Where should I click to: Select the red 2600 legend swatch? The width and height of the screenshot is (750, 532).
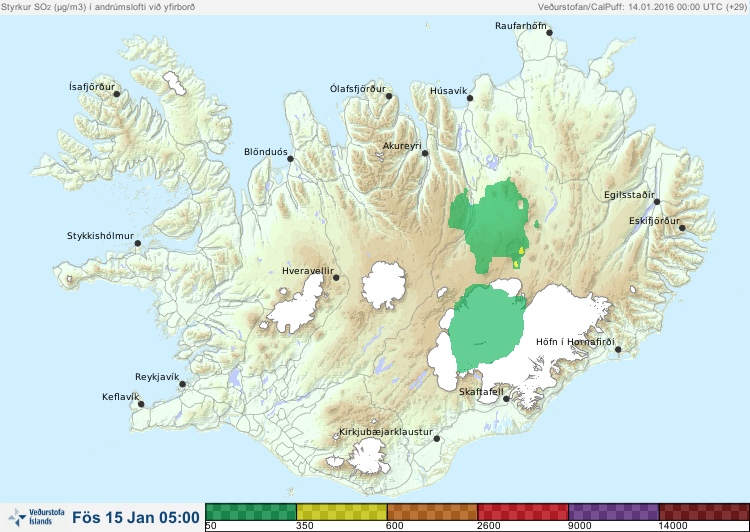coord(523,512)
